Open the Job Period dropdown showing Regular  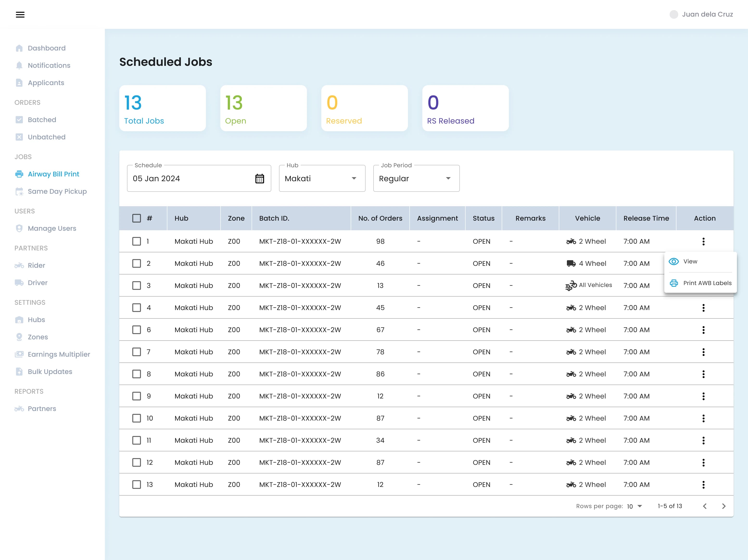(x=416, y=178)
